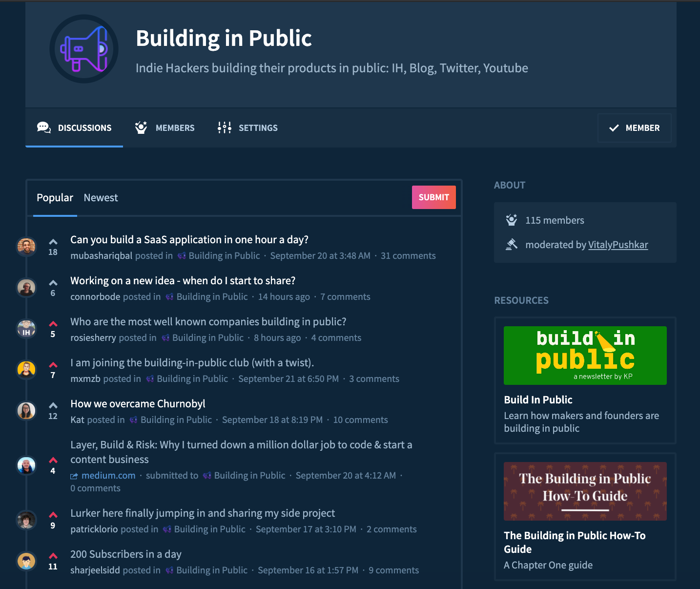
Task: Open the Build In Public resource title
Action: (538, 400)
